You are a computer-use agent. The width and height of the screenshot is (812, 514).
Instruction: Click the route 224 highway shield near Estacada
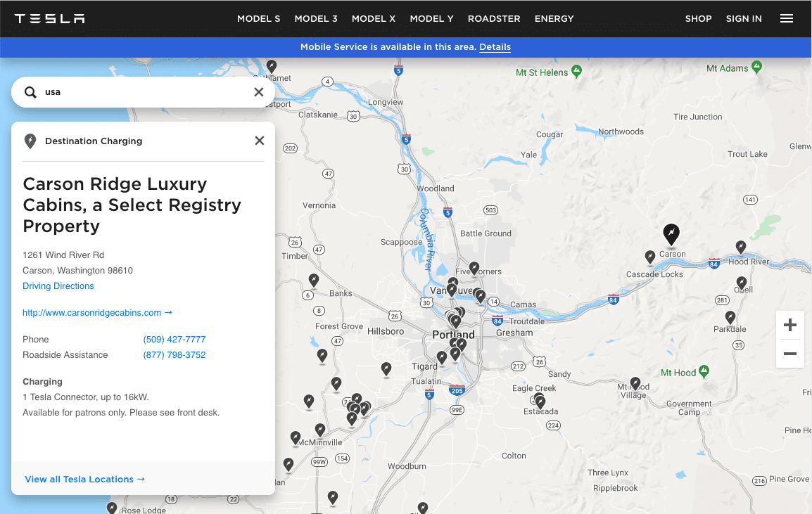tap(553, 425)
